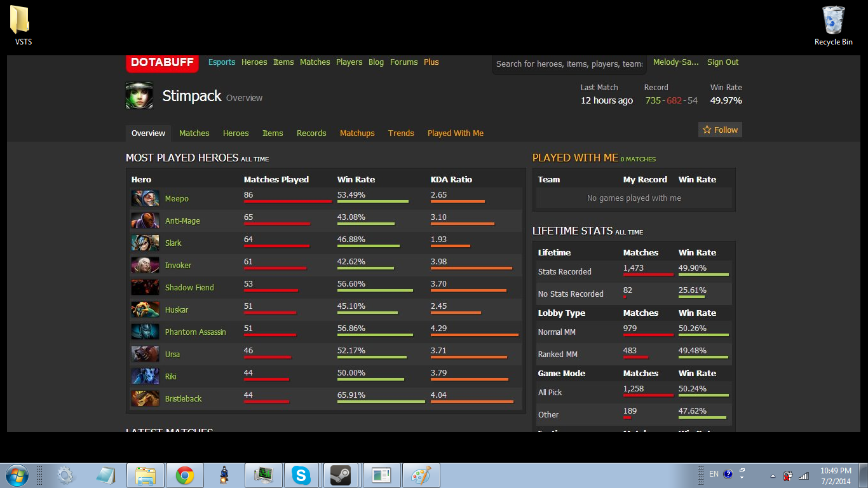Click the Slark hero portrait
The image size is (868, 488).
tap(146, 243)
